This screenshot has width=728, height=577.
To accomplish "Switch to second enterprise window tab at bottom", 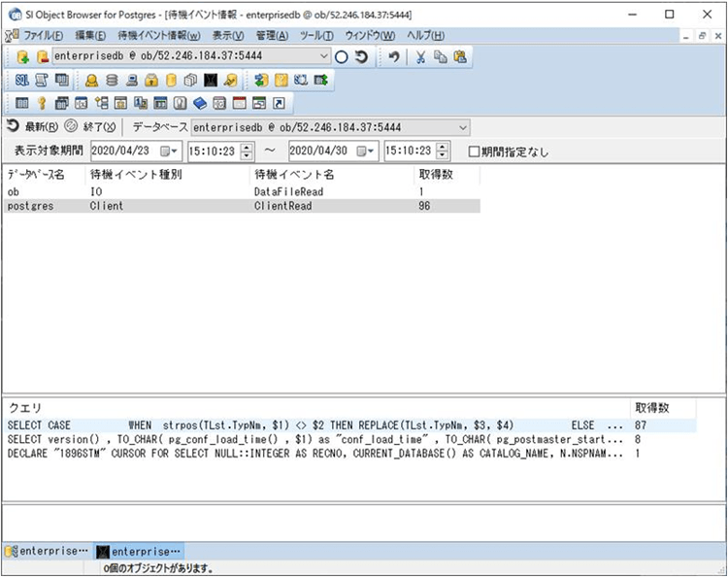I will [x=140, y=551].
